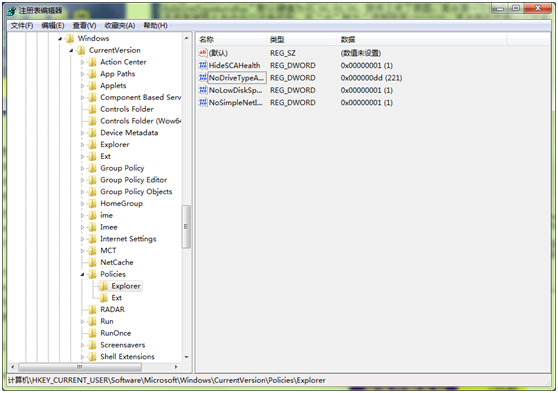The image size is (558, 393).
Task: Open the 帮助(H) menu
Action: pyautogui.click(x=156, y=26)
